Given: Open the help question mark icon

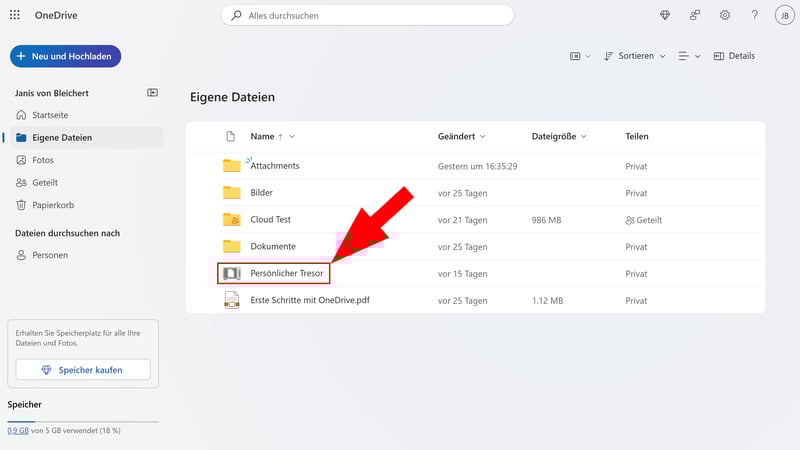Looking at the screenshot, I should [754, 15].
